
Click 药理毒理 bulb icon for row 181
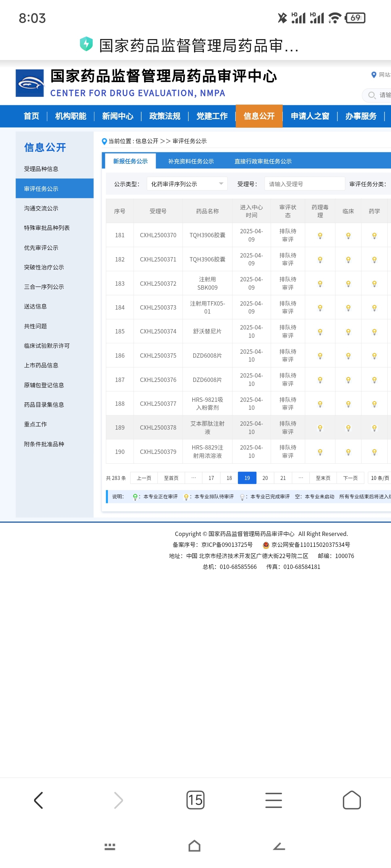[320, 236]
